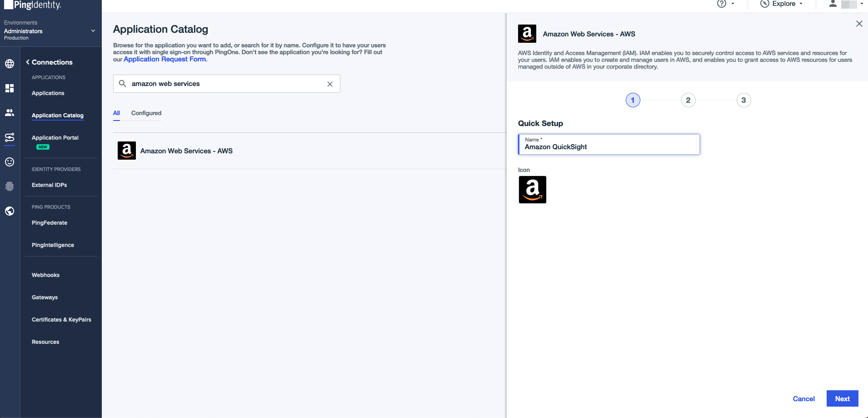This screenshot has height=418, width=868.
Task: Select the Amazon Web Services - AWS result
Action: click(x=309, y=151)
